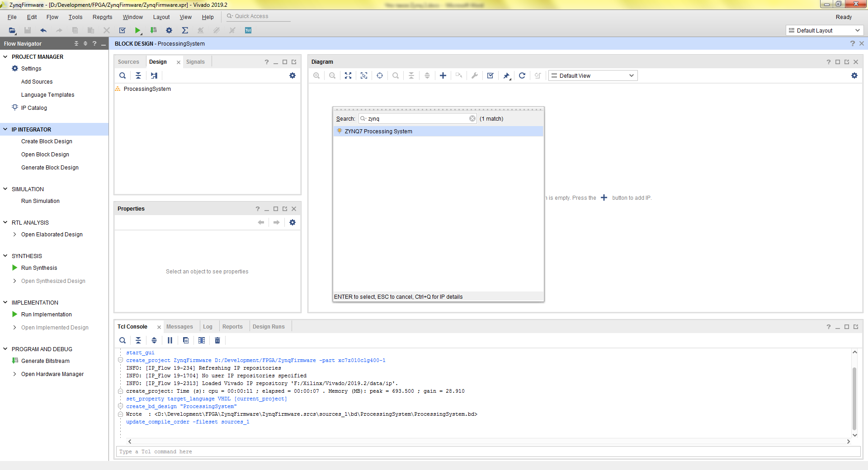The image size is (868, 470).
Task: Collapse the PROJECT MANAGER section
Action: [x=5, y=56]
